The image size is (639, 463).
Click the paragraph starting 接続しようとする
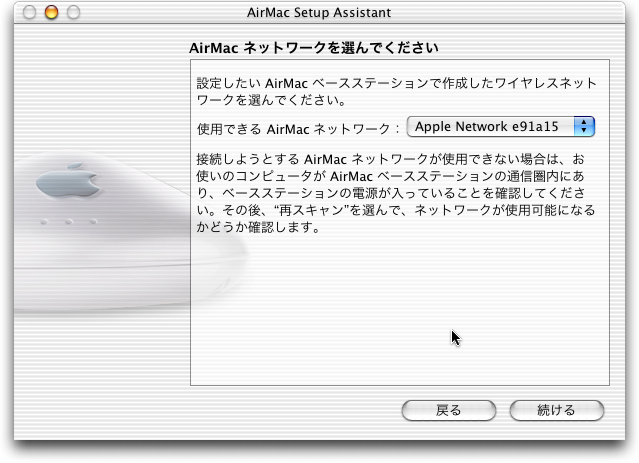396,193
